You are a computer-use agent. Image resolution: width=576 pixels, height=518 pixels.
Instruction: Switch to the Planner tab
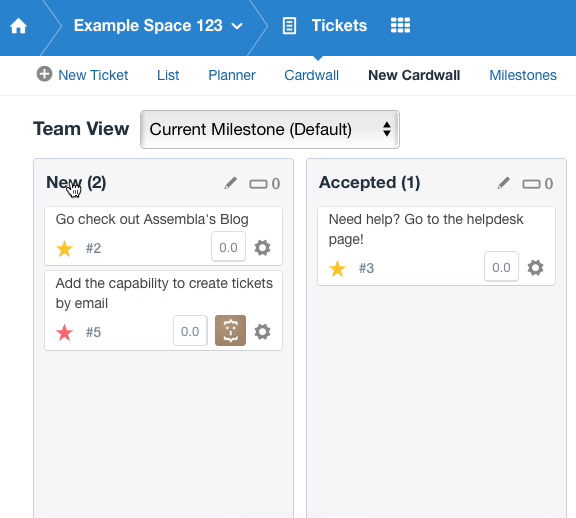[232, 75]
